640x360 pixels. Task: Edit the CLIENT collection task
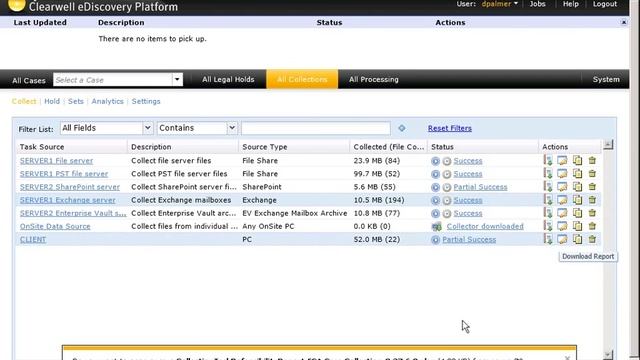(562, 239)
